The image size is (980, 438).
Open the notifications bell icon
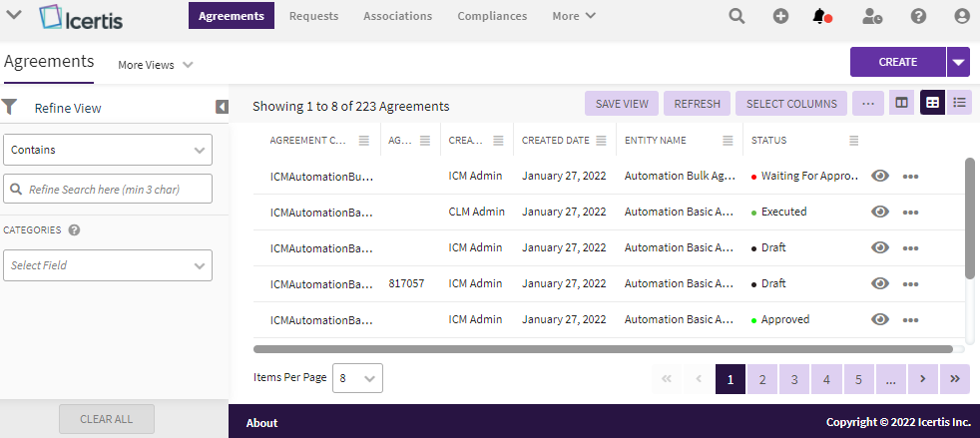tap(820, 16)
